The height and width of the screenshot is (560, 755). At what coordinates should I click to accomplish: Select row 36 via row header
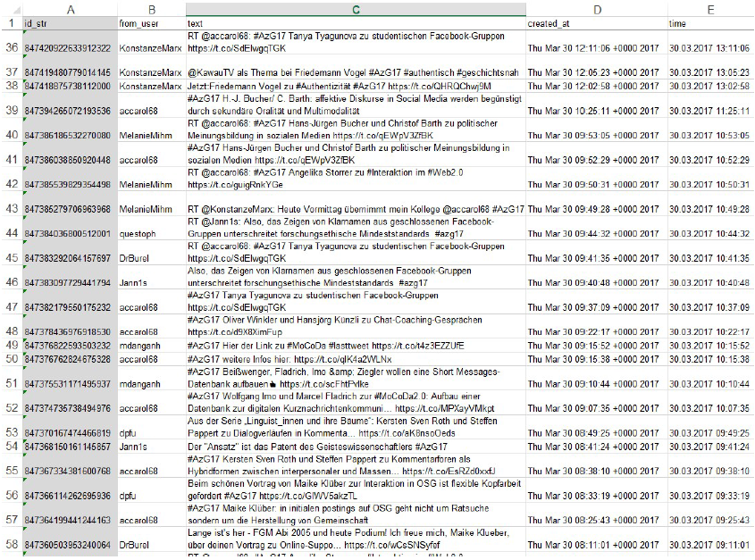[x=10, y=48]
